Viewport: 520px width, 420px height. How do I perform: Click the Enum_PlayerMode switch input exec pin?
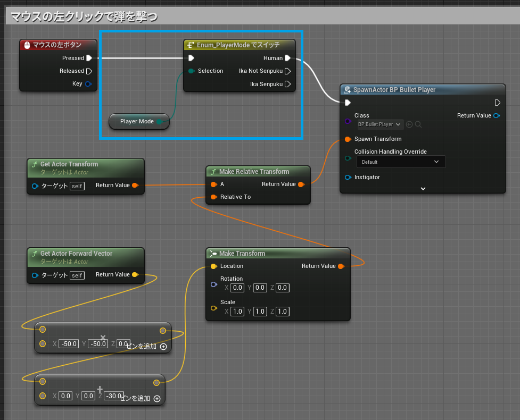coord(192,58)
